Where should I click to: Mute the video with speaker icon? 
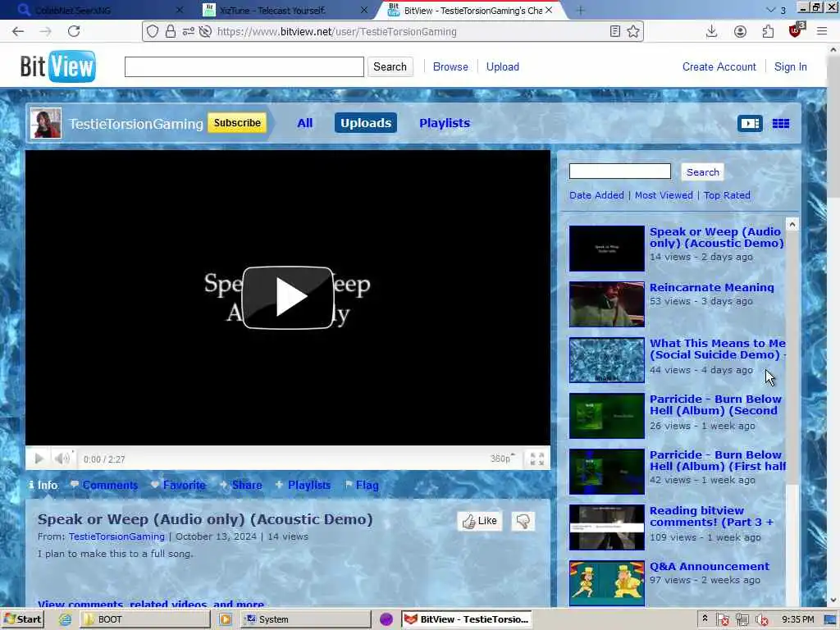(x=62, y=459)
